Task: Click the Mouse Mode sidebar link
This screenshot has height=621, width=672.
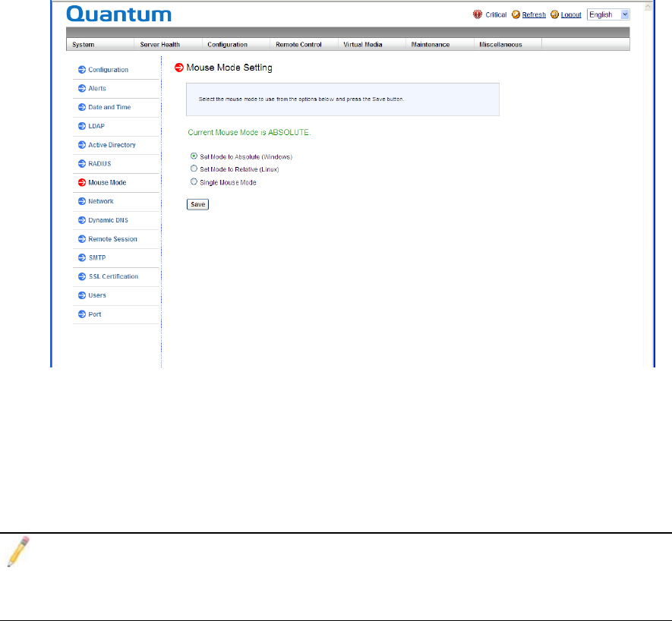Action: tap(107, 182)
